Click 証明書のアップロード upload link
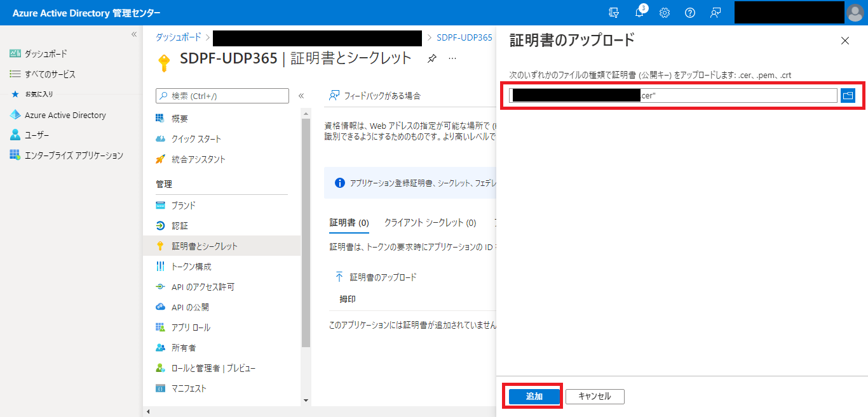The height and width of the screenshot is (417, 868). [376, 277]
